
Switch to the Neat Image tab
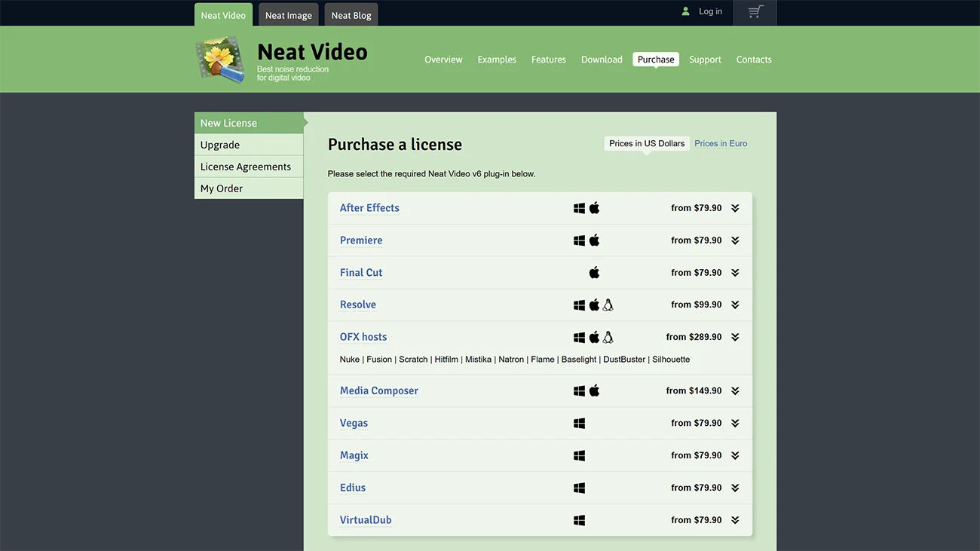[x=289, y=15]
